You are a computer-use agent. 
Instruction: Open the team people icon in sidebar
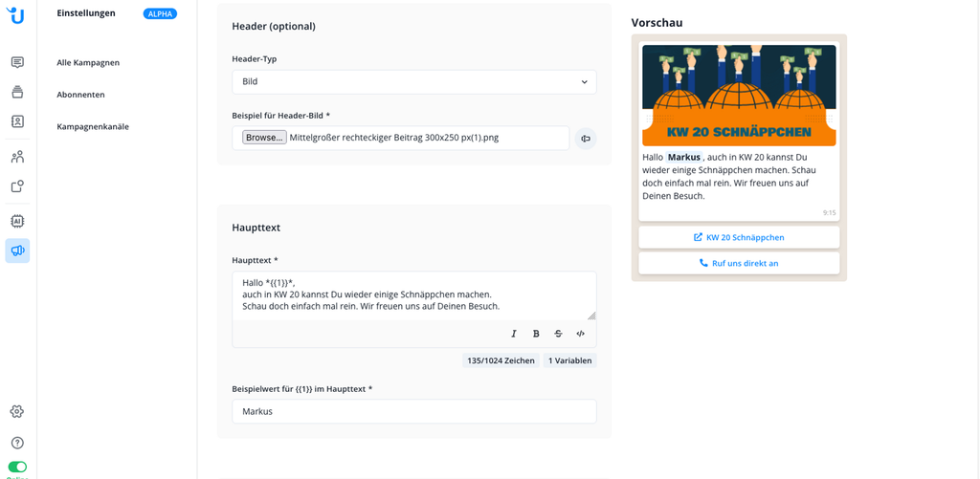point(17,157)
